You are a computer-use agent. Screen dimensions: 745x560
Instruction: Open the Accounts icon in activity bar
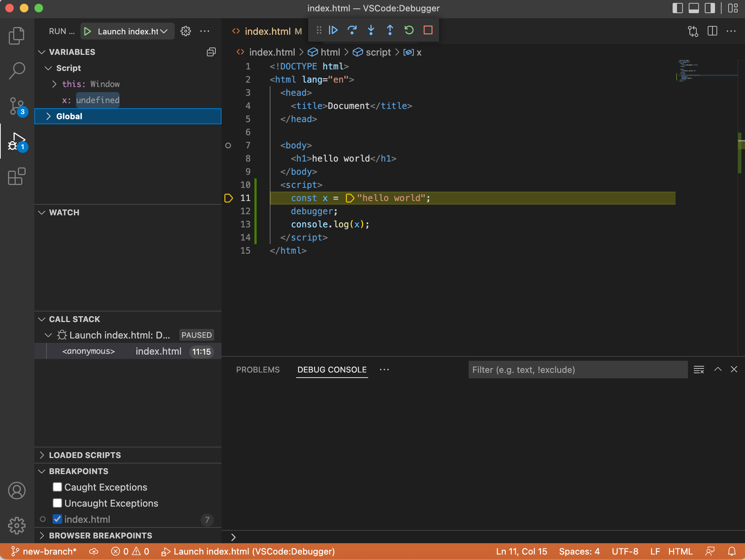16,491
